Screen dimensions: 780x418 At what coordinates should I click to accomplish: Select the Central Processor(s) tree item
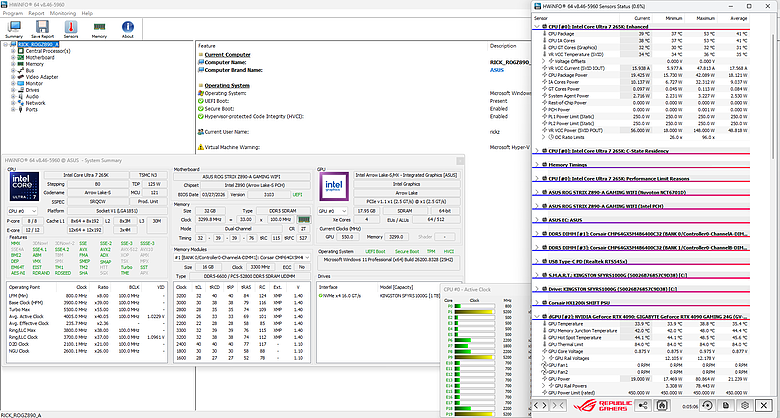tap(48, 51)
